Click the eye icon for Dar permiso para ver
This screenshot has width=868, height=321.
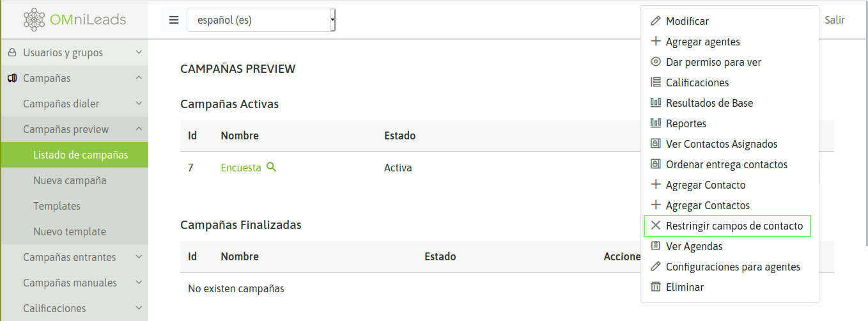click(655, 62)
